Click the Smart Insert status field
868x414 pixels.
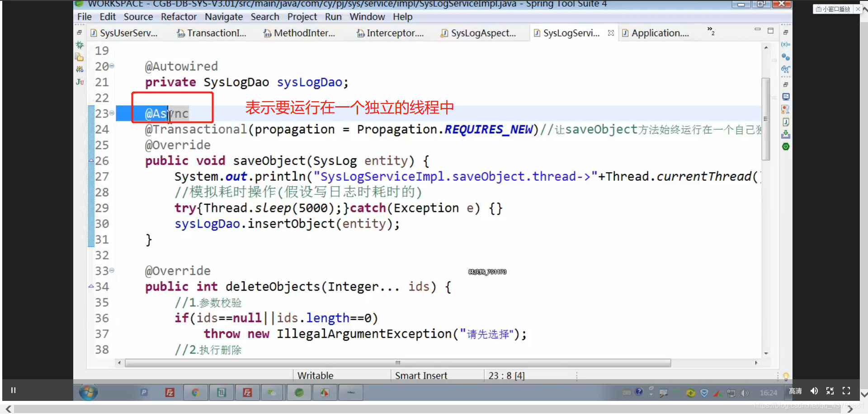point(421,376)
